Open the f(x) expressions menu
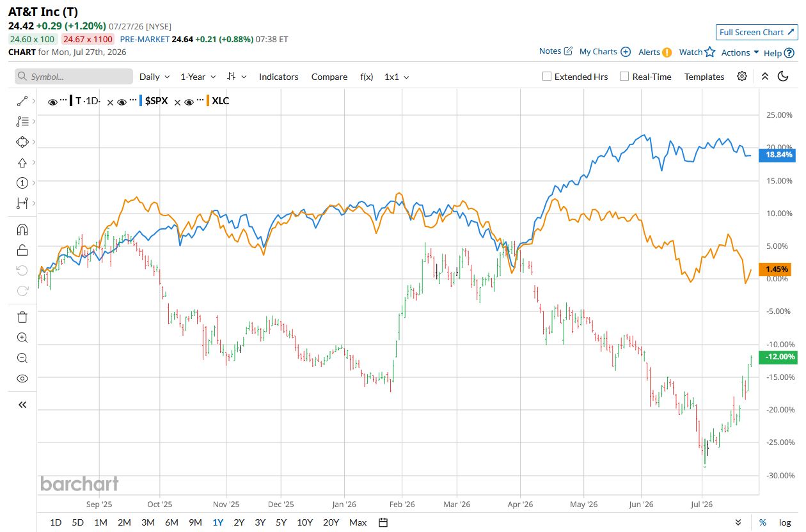Image resolution: width=806 pixels, height=532 pixels. 367,77
